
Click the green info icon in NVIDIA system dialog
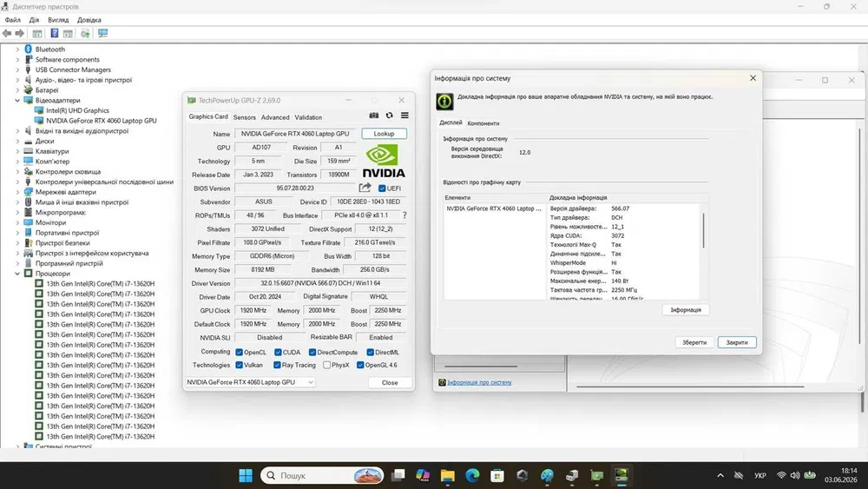[x=445, y=102]
